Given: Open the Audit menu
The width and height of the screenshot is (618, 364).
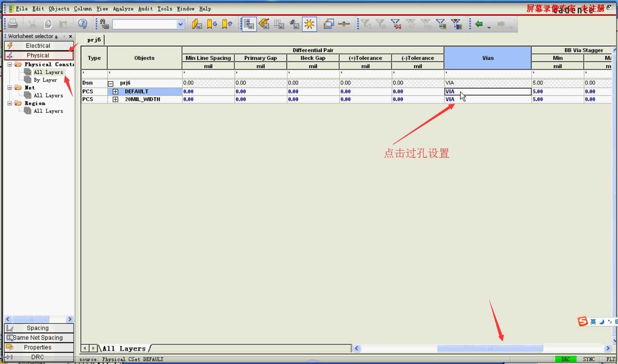Looking at the screenshot, I should [x=145, y=9].
